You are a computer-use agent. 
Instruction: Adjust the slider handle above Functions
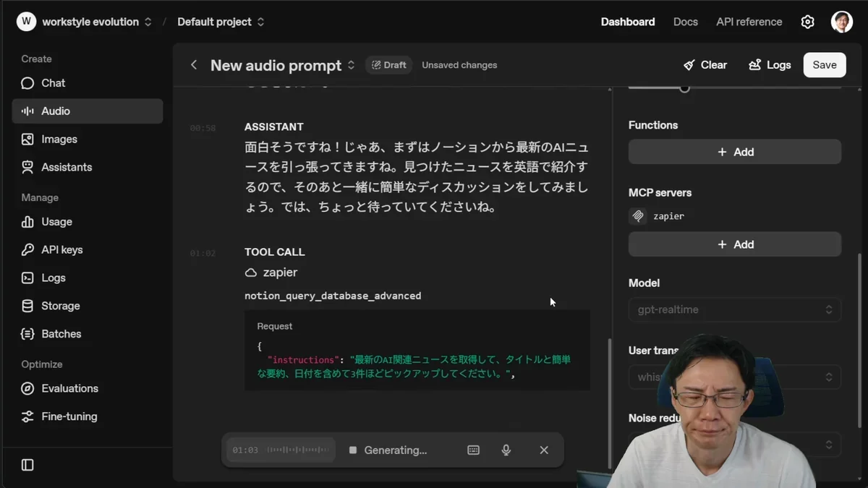tap(684, 88)
